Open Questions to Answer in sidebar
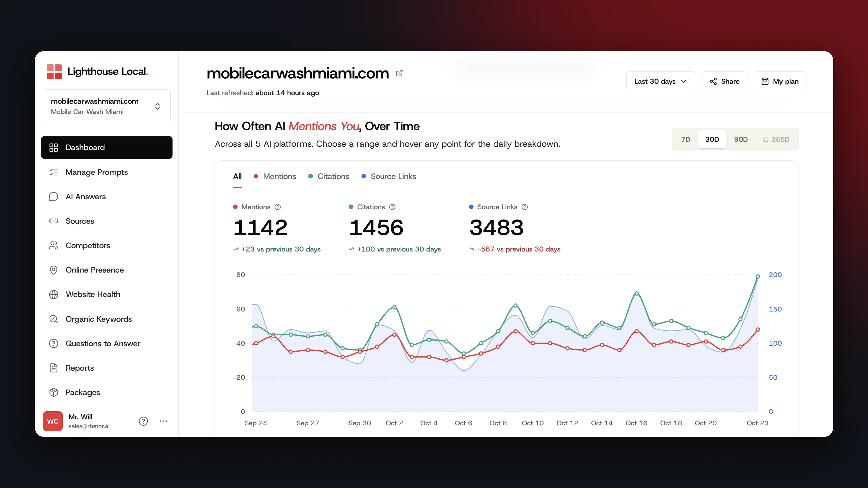 tap(107, 343)
